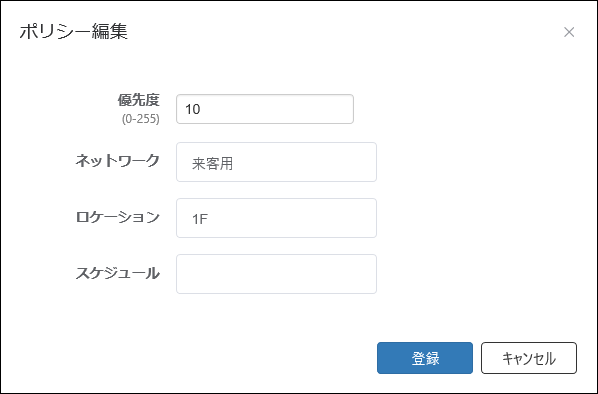
Task: Open the ネットワーク selection box
Action: (276, 162)
